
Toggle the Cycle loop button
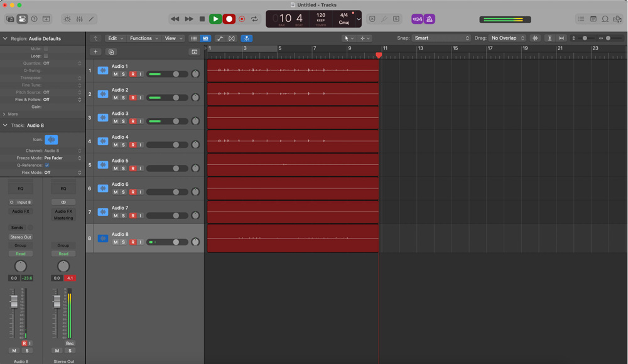[x=254, y=19]
